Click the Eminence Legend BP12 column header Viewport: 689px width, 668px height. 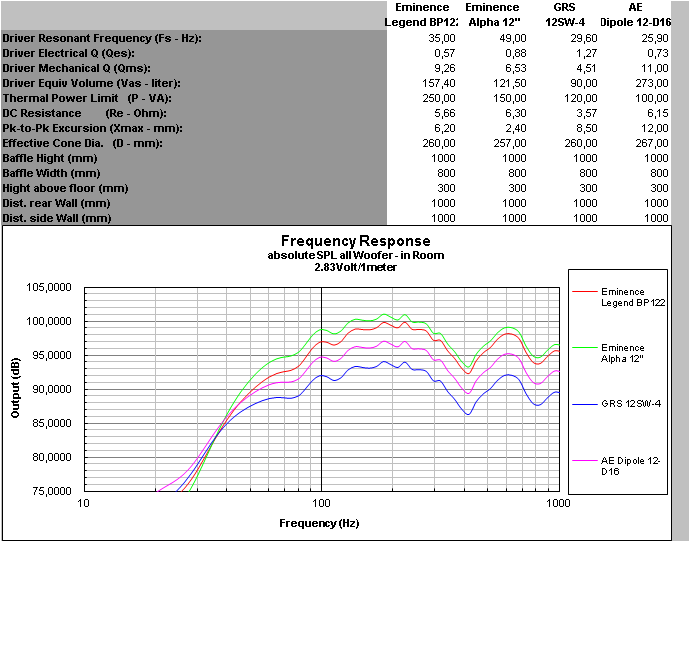421,15
